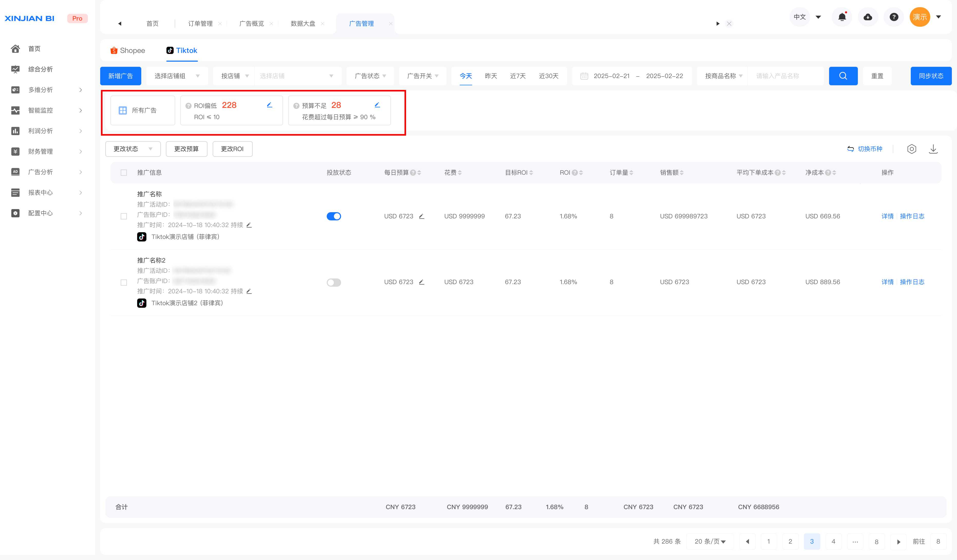Image resolution: width=957 pixels, height=560 pixels.
Task: Open the 20 条/页 page size dropdown
Action: [710, 542]
